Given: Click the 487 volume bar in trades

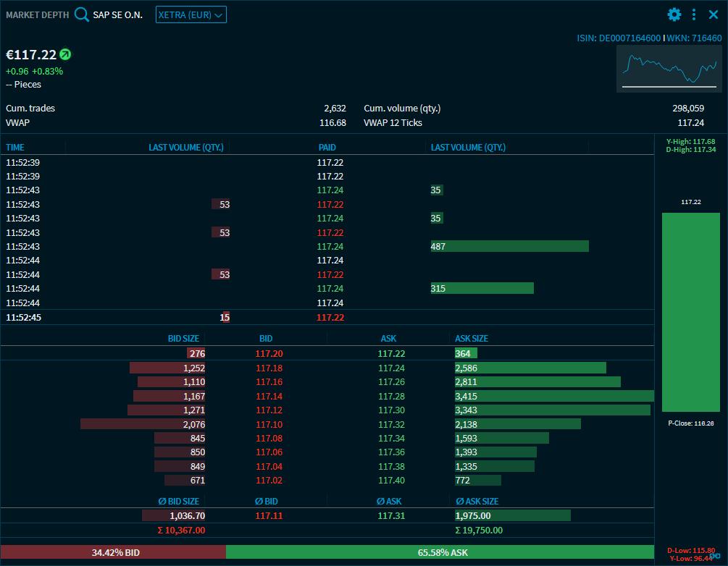Looking at the screenshot, I should click(x=509, y=247).
